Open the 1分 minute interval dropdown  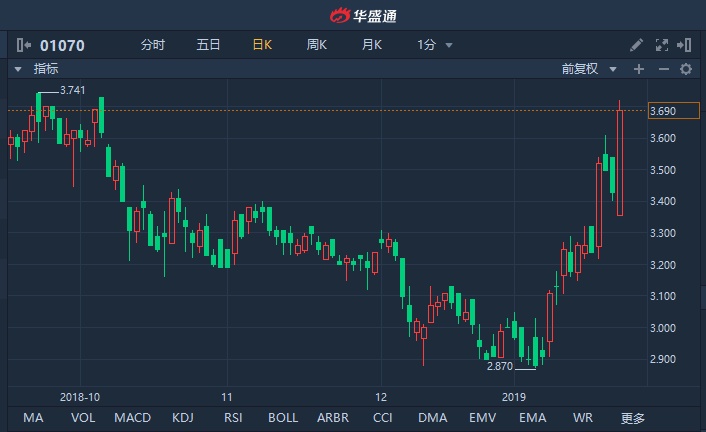pyautogui.click(x=434, y=45)
